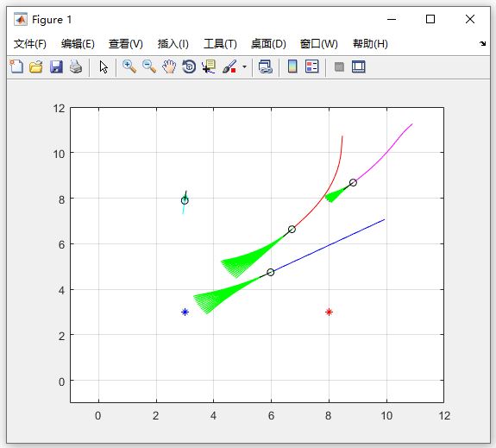Screen dimensions: 496x448
Task: Click the New Figure icon
Action: pos(16,66)
